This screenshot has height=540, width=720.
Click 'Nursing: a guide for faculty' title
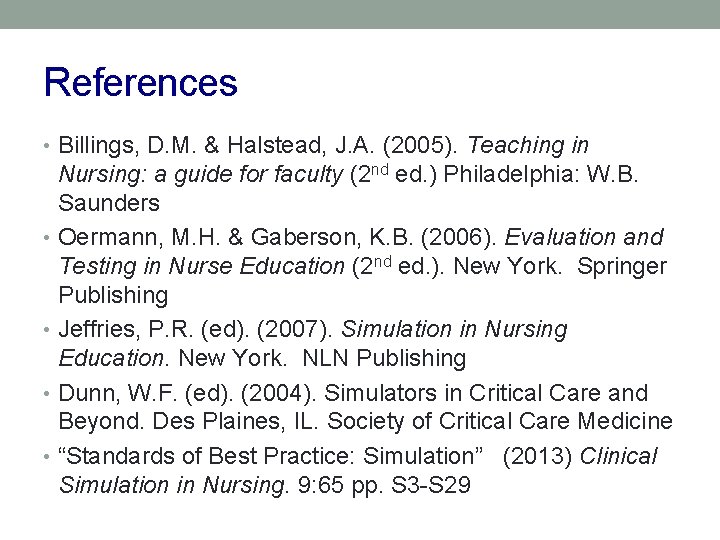click(200, 175)
